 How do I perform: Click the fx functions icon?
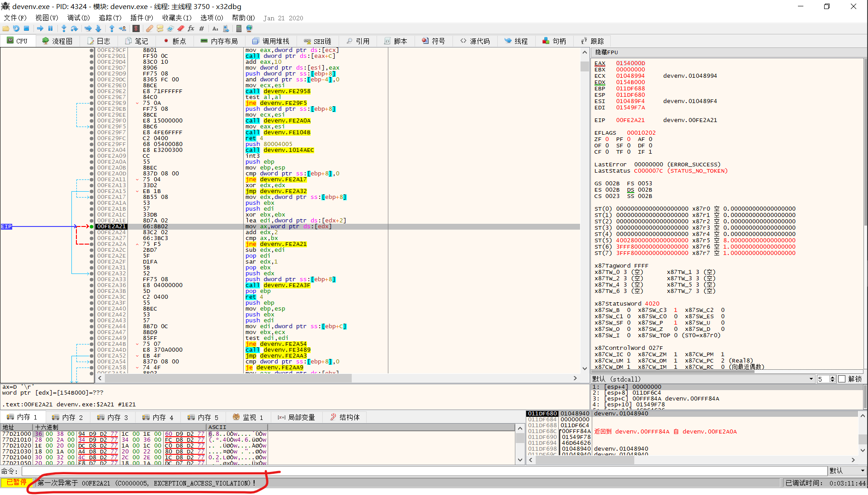tap(191, 28)
